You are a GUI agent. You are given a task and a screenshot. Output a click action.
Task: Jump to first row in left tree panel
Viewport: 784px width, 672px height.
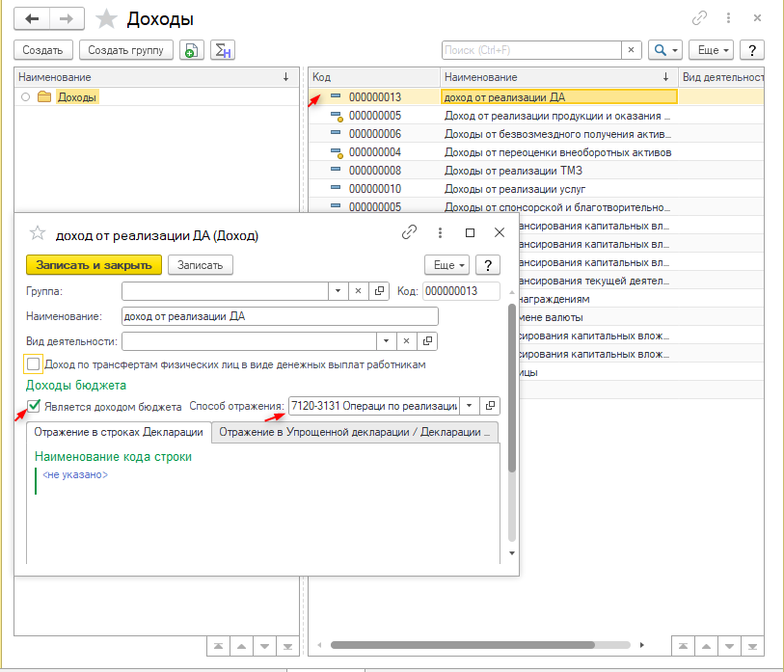[x=219, y=646]
